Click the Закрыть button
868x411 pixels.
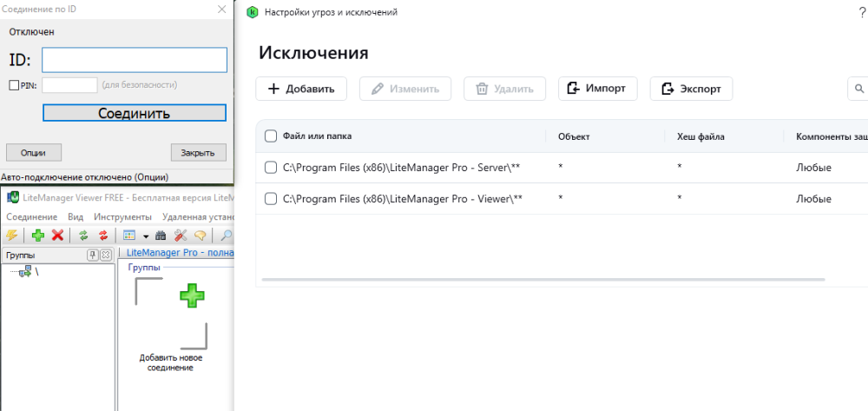tap(200, 152)
